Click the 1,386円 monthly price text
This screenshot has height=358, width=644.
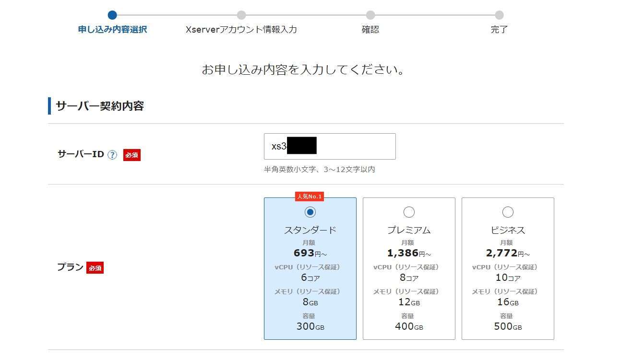click(x=409, y=253)
